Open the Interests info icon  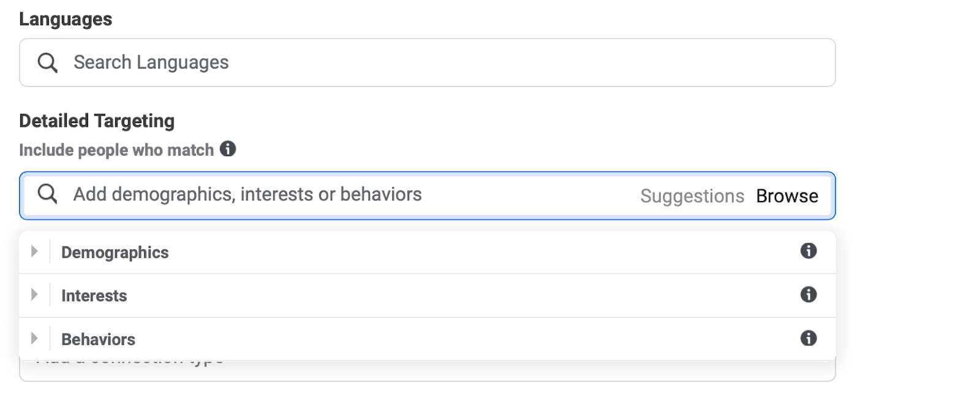pos(809,295)
